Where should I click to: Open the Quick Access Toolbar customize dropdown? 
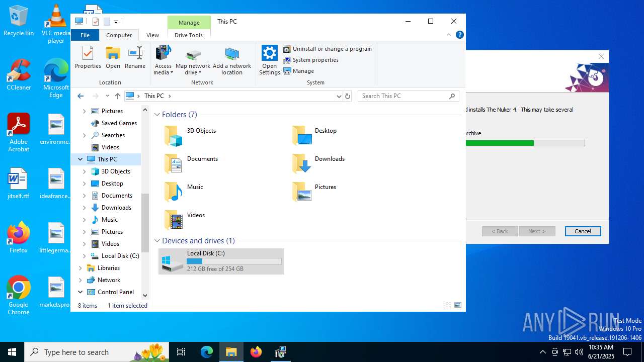coord(116,22)
